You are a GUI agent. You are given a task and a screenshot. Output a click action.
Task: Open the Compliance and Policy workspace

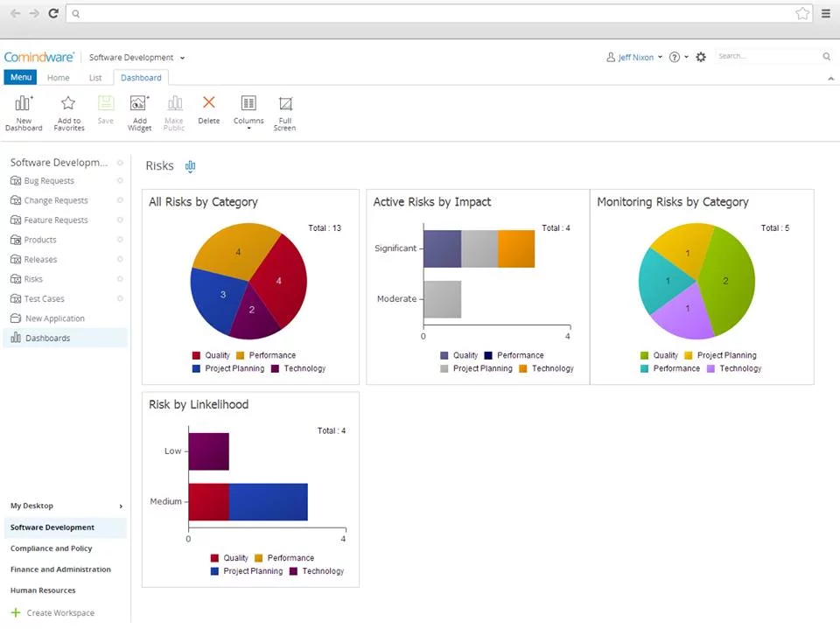pyautogui.click(x=52, y=548)
